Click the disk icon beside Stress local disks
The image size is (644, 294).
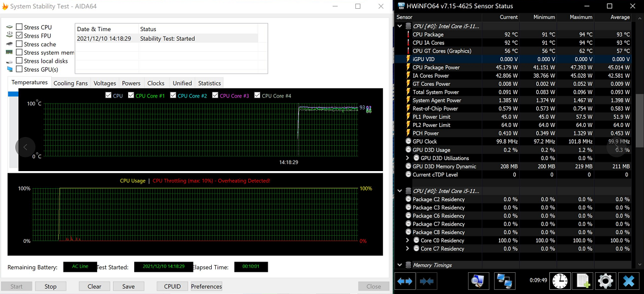tap(9, 61)
